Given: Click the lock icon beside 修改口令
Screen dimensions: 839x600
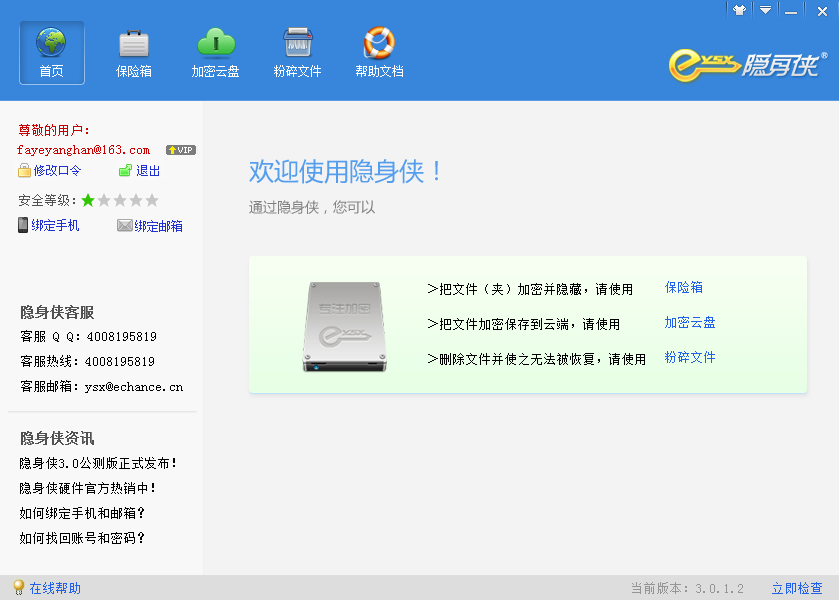Looking at the screenshot, I should (x=24, y=170).
